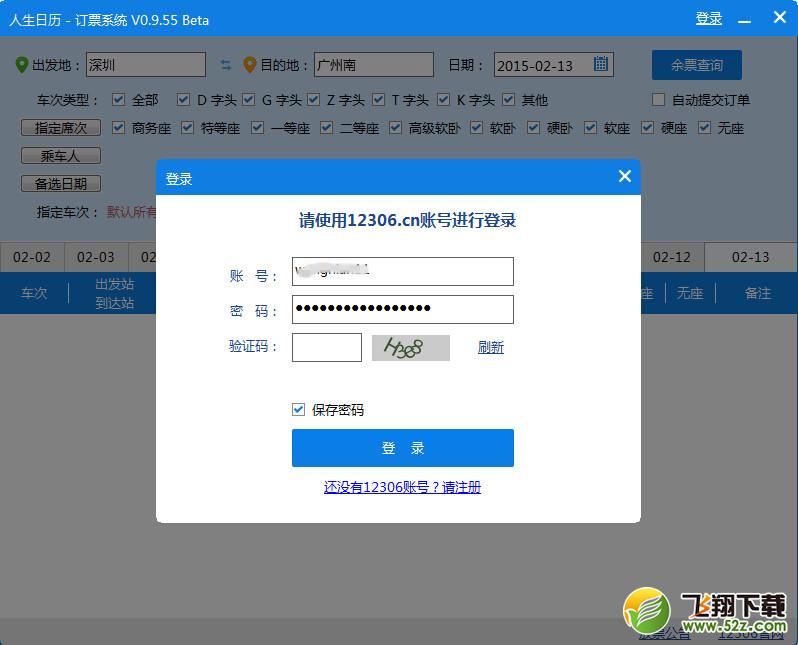Click the 出发地 input field 深圳
Screen dimensions: 798x645
(x=146, y=65)
